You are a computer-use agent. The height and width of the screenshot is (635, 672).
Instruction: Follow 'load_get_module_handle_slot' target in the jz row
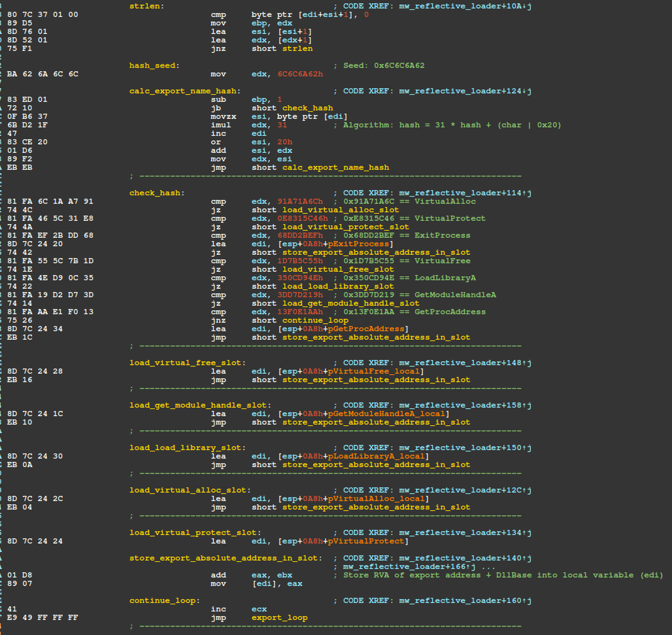click(x=350, y=303)
